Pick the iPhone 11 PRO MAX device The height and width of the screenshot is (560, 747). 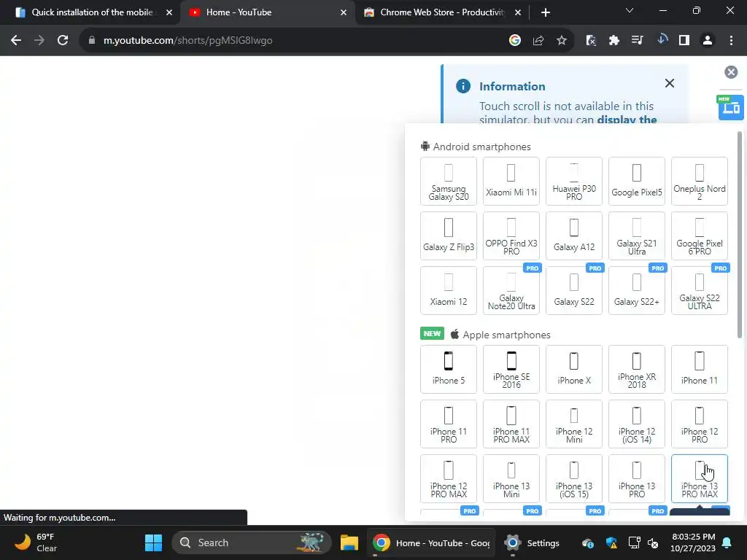[511, 424]
